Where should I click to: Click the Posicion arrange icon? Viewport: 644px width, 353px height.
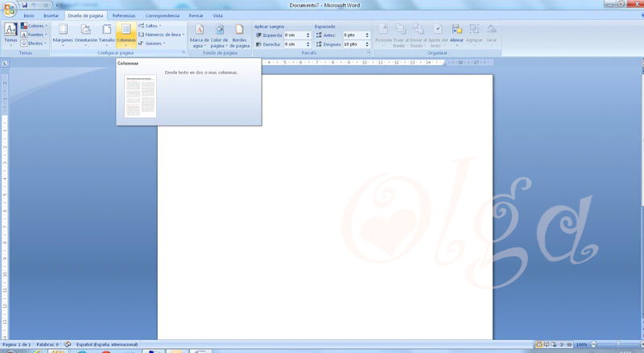[383, 29]
